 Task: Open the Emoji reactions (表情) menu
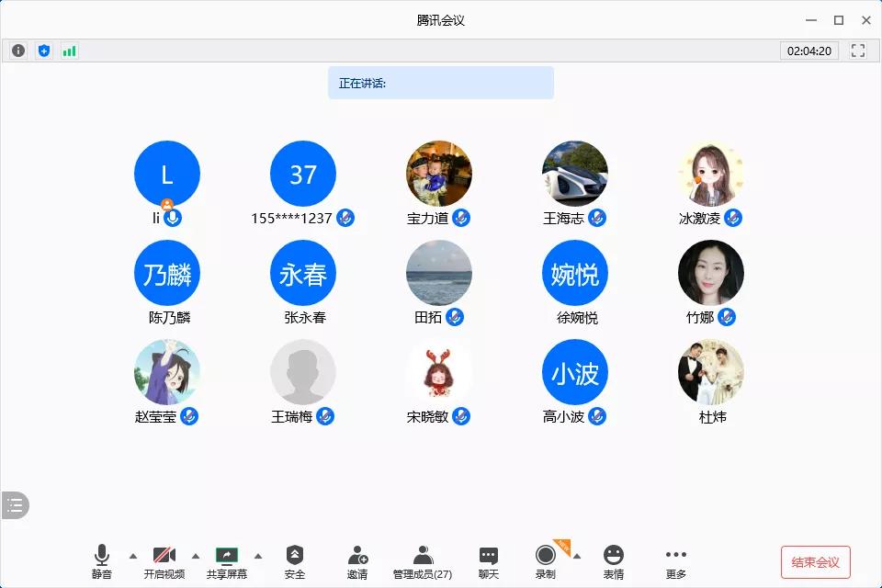point(613,561)
